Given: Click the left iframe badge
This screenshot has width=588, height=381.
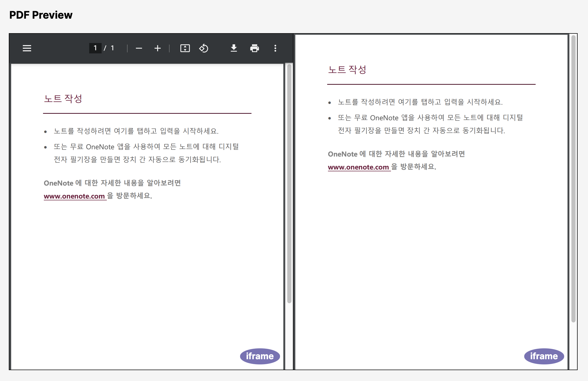Looking at the screenshot, I should (x=260, y=356).
